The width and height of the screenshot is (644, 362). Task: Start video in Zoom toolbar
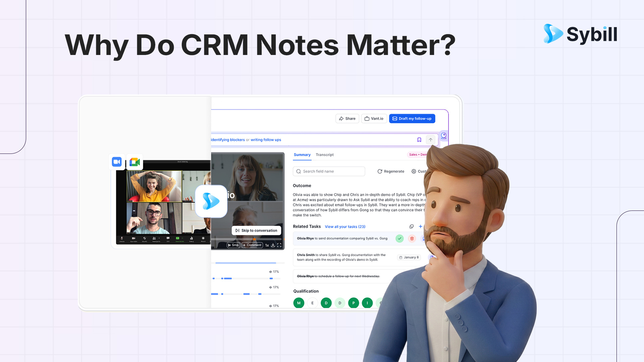[x=133, y=239]
